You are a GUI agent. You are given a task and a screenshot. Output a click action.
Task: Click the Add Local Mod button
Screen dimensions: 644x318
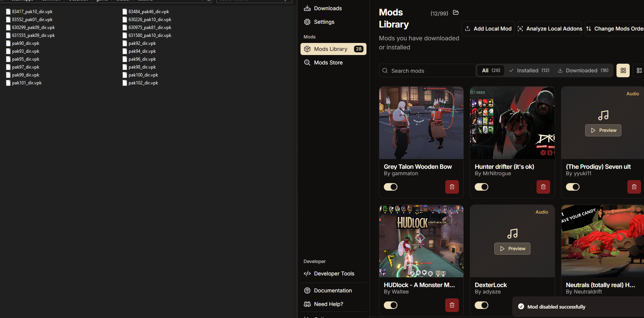pos(488,29)
